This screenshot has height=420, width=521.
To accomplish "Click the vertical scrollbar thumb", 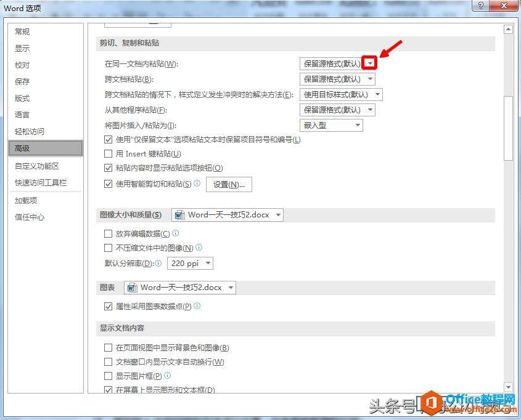I will pos(508,129).
